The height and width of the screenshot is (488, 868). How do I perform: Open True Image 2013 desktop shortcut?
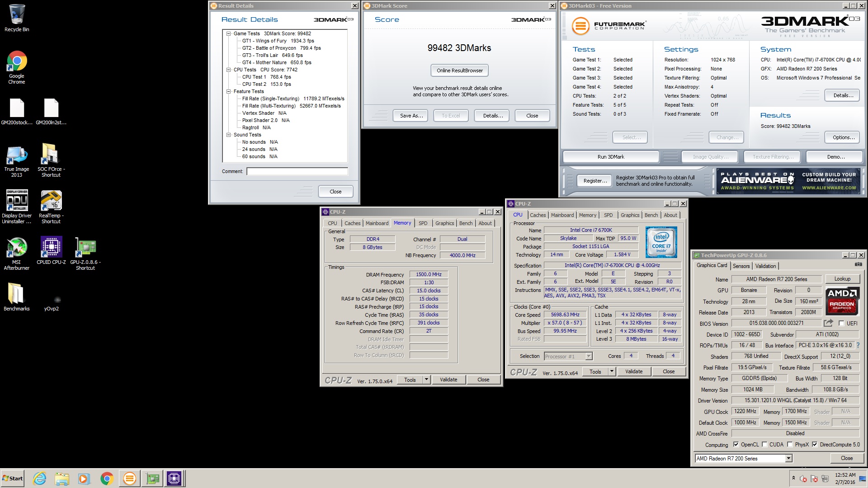point(17,161)
